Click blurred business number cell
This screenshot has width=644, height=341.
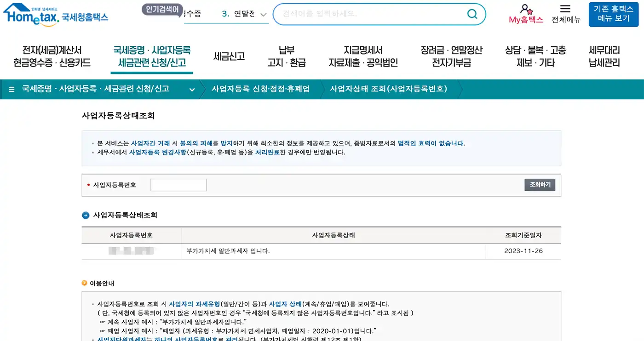coord(131,251)
